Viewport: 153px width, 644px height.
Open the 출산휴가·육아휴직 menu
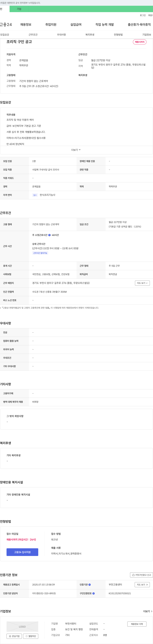(x=139, y=25)
